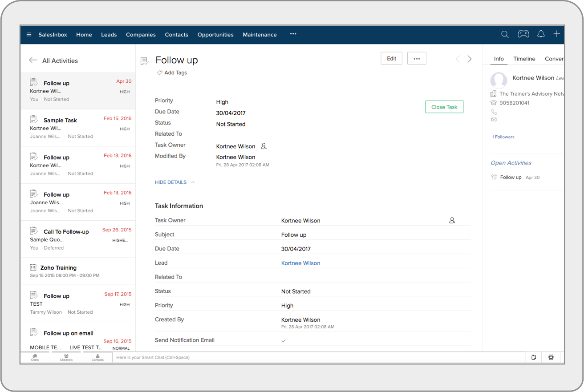The height and width of the screenshot is (392, 584).
Task: Click the Add Tags label
Action: click(175, 73)
